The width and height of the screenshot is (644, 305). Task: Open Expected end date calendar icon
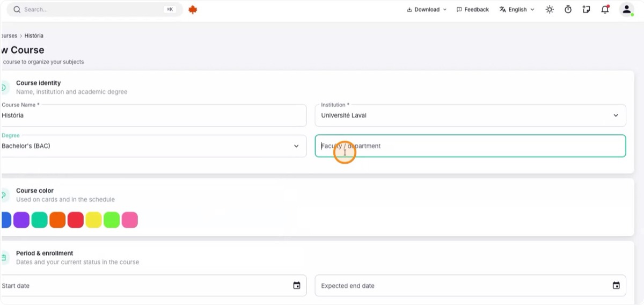pyautogui.click(x=616, y=286)
